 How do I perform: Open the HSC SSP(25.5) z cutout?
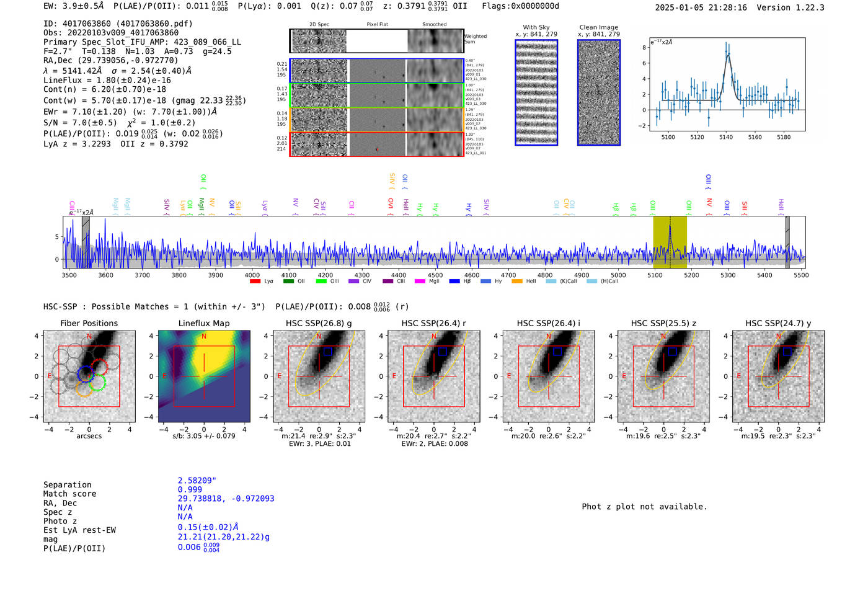point(663,376)
